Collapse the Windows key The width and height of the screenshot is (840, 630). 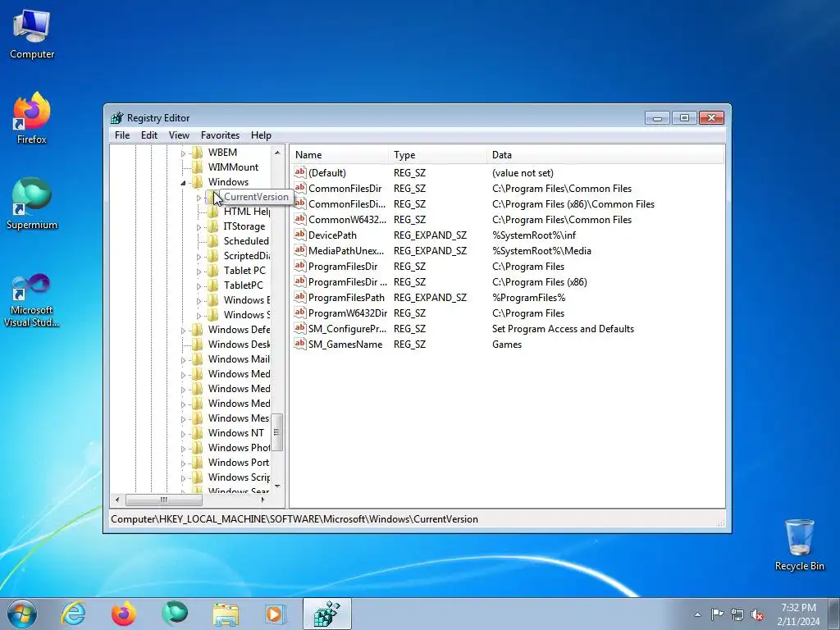[183, 183]
